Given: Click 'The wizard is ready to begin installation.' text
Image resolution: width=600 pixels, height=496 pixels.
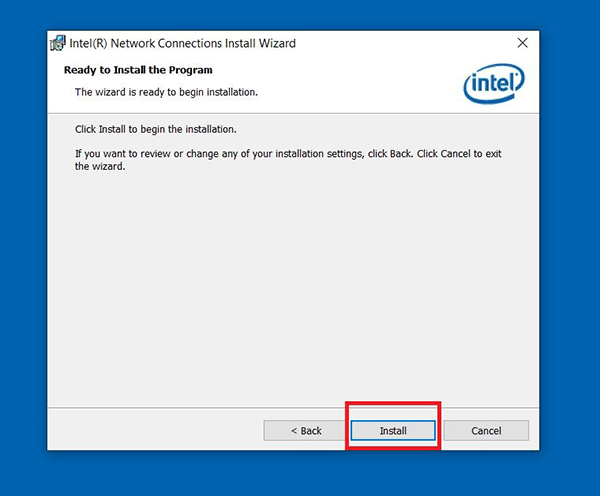Looking at the screenshot, I should [166, 92].
